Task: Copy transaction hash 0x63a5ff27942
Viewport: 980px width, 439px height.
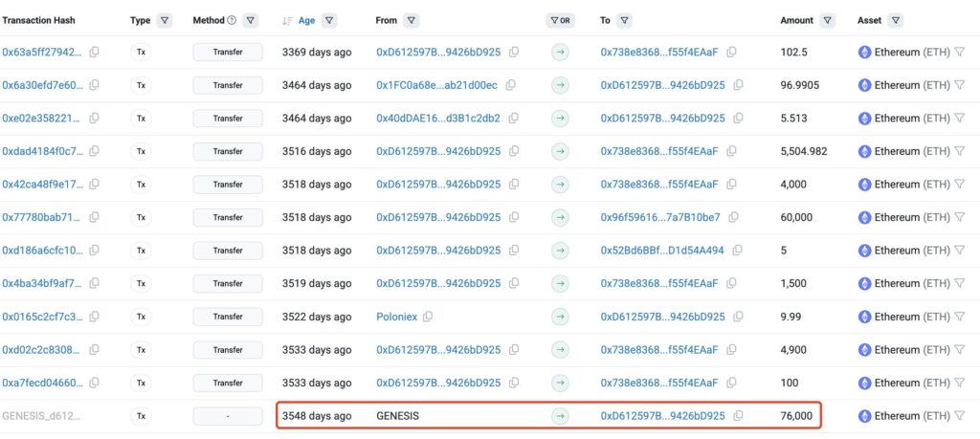Action: click(94, 53)
